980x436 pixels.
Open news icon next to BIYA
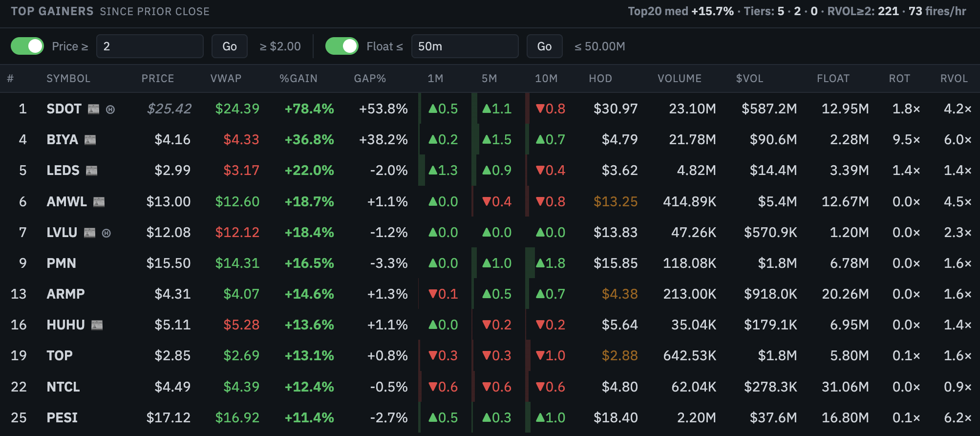click(x=90, y=140)
